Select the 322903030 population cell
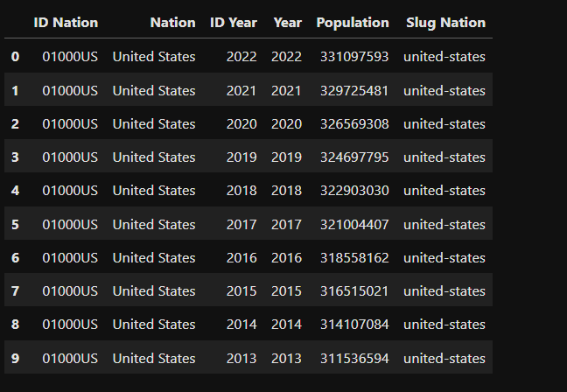 [x=354, y=191]
